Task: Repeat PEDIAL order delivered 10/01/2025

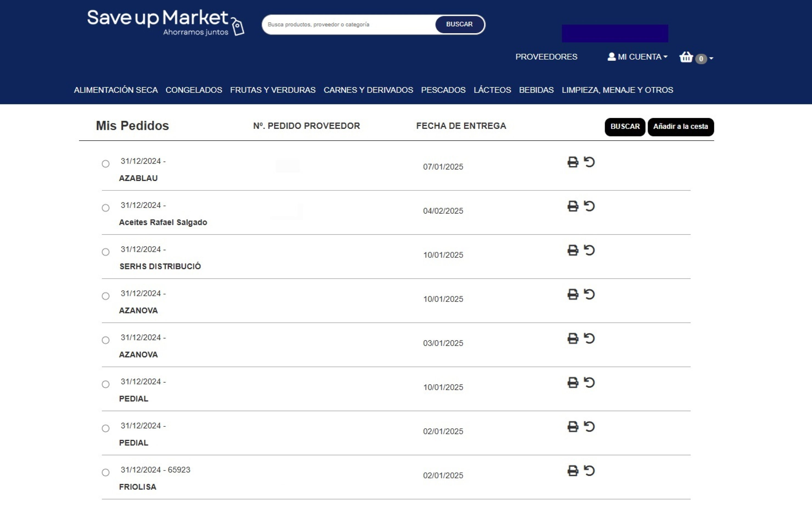Action: click(589, 382)
